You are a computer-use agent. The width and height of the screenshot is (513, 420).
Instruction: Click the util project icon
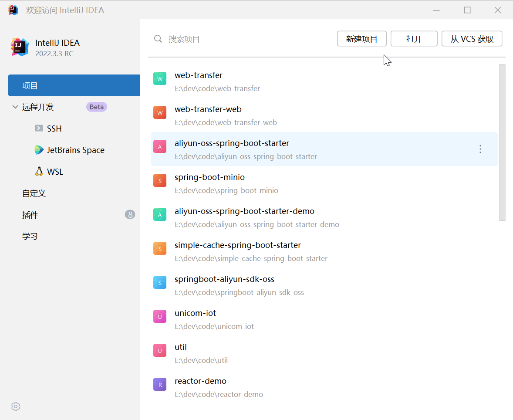pos(160,351)
